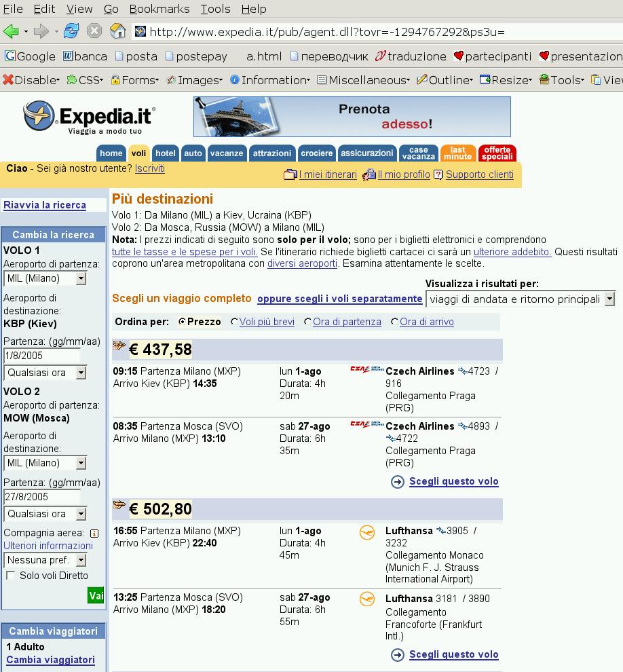The width and height of the screenshot is (623, 672).
Task: Click the info icon beside Compagnia aerea
Action: coord(94,534)
